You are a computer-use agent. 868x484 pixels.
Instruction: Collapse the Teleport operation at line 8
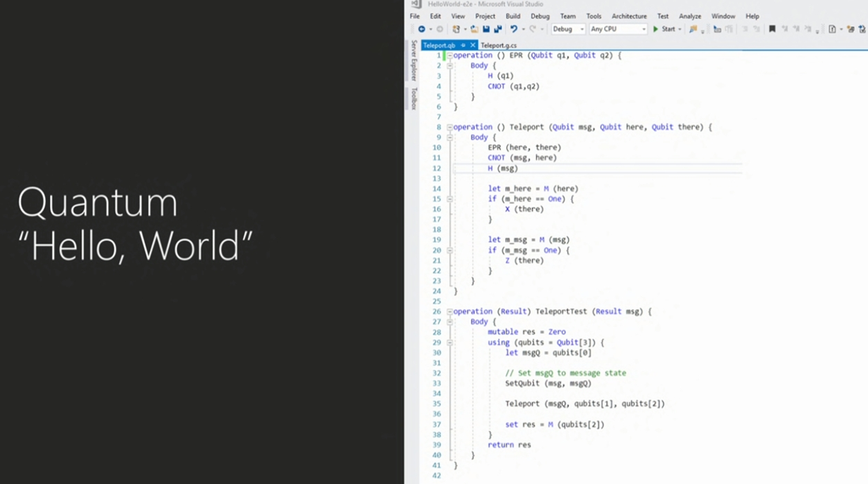tap(449, 127)
